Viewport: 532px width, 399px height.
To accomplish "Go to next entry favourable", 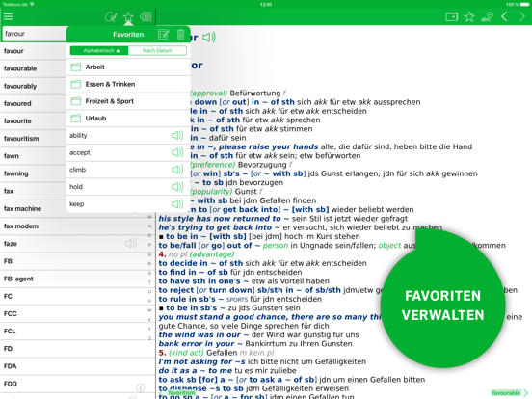I will pyautogui.click(x=510, y=393).
